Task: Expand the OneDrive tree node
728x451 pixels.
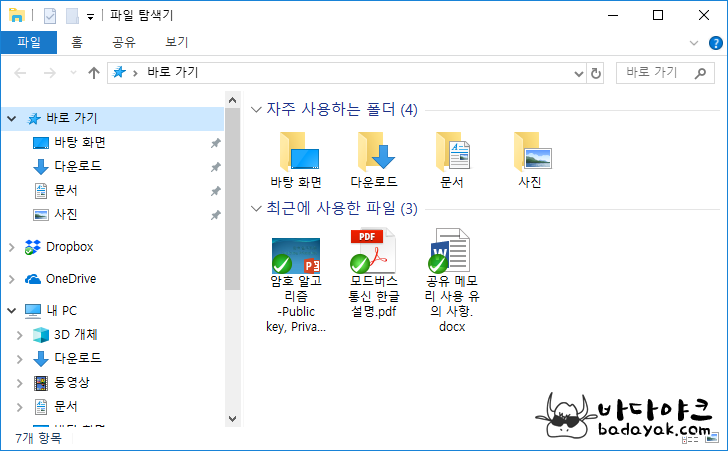Action: pos(12,279)
